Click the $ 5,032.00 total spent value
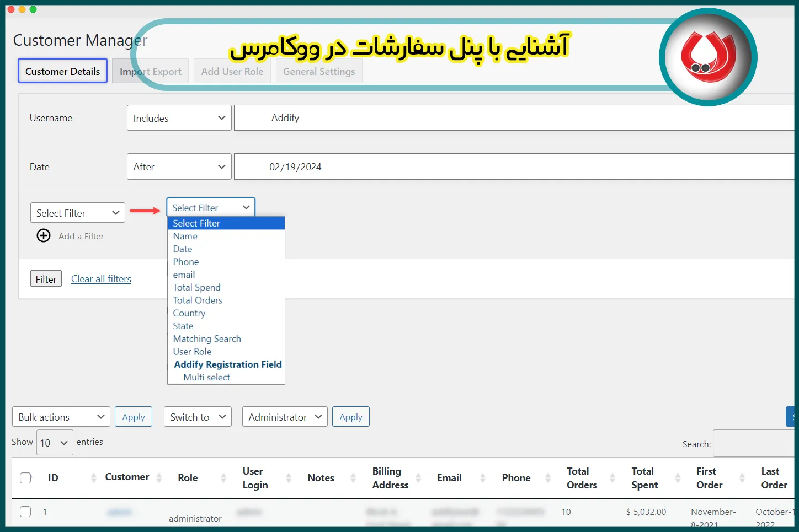Screen dimensions: 799x532 tap(646, 512)
